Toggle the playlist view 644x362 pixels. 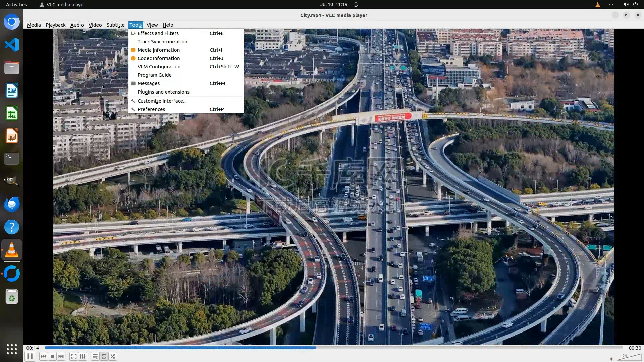[95, 356]
